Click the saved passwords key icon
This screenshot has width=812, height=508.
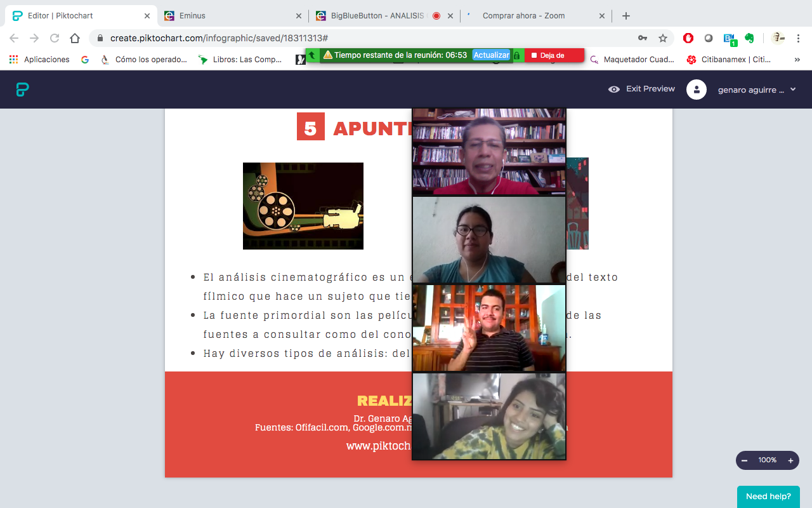click(643, 38)
